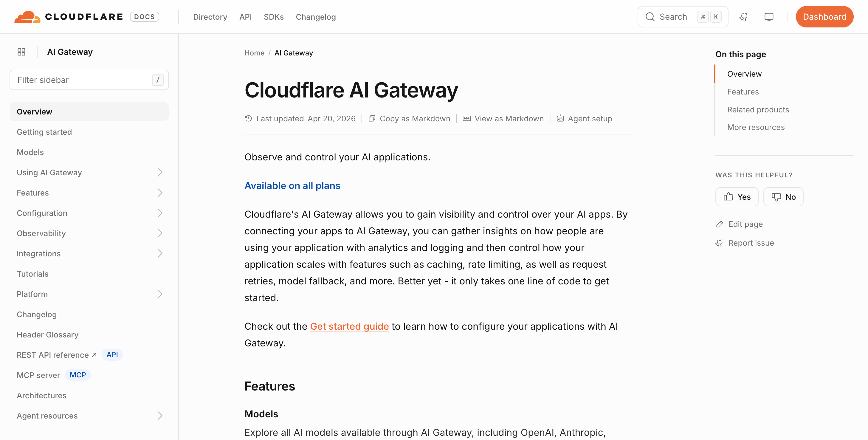The height and width of the screenshot is (440, 868).
Task: Jump to More resources in On this page
Action: pos(756,127)
